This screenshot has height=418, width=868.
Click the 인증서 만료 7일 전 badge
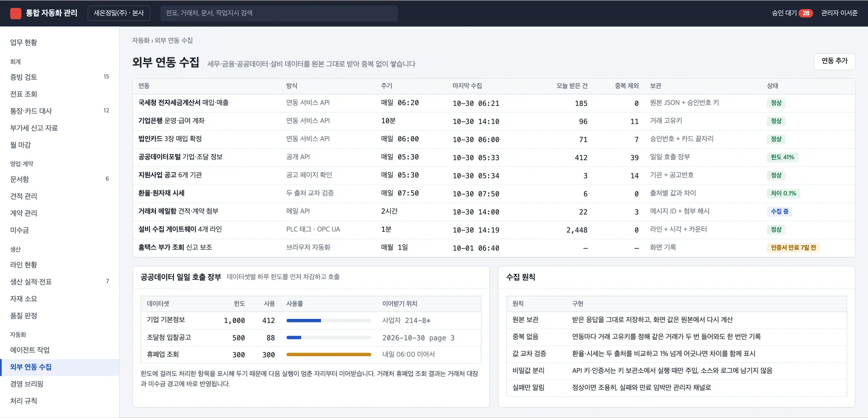(793, 248)
